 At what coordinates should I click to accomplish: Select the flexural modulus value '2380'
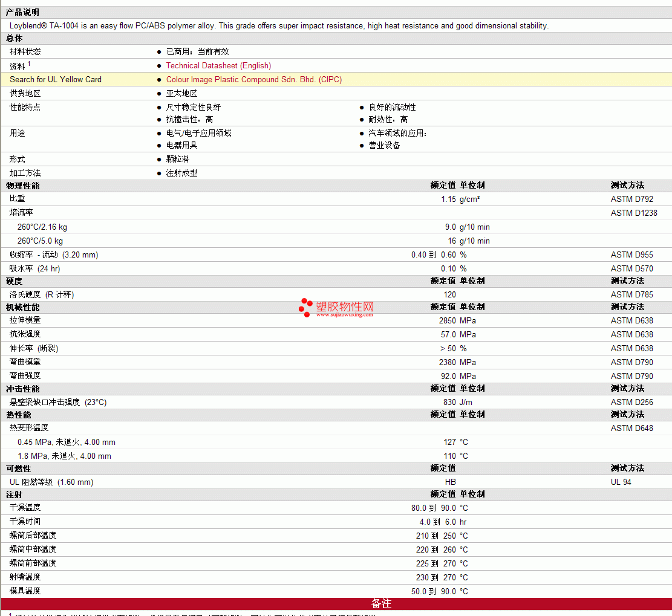pos(448,362)
